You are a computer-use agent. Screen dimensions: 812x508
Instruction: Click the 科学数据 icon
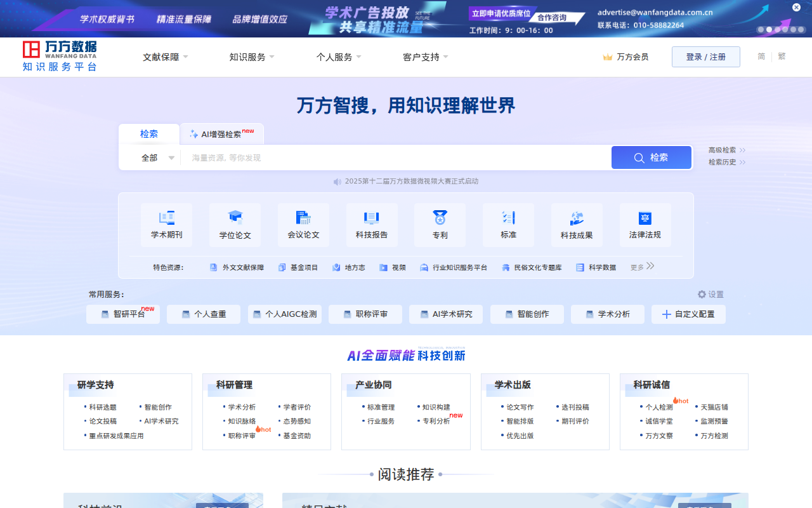pos(580,267)
